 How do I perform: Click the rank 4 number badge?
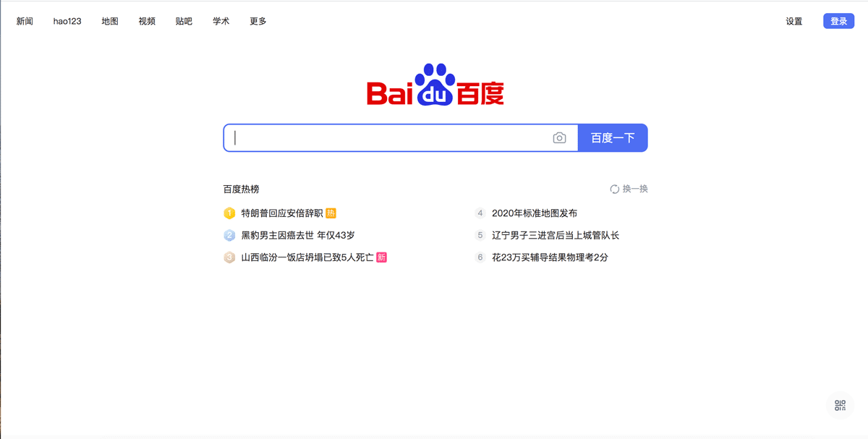pyautogui.click(x=480, y=213)
